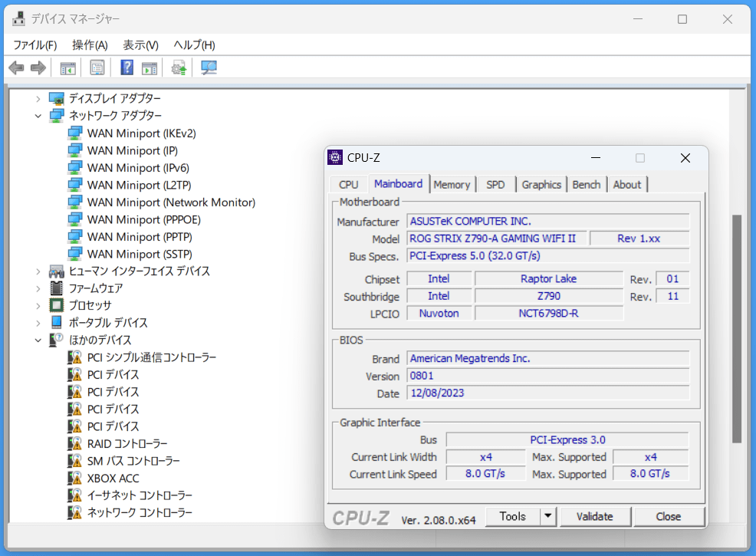This screenshot has height=556, width=756.
Task: Click warning icon beside ネットワーク コントローラー
Action: point(74,512)
